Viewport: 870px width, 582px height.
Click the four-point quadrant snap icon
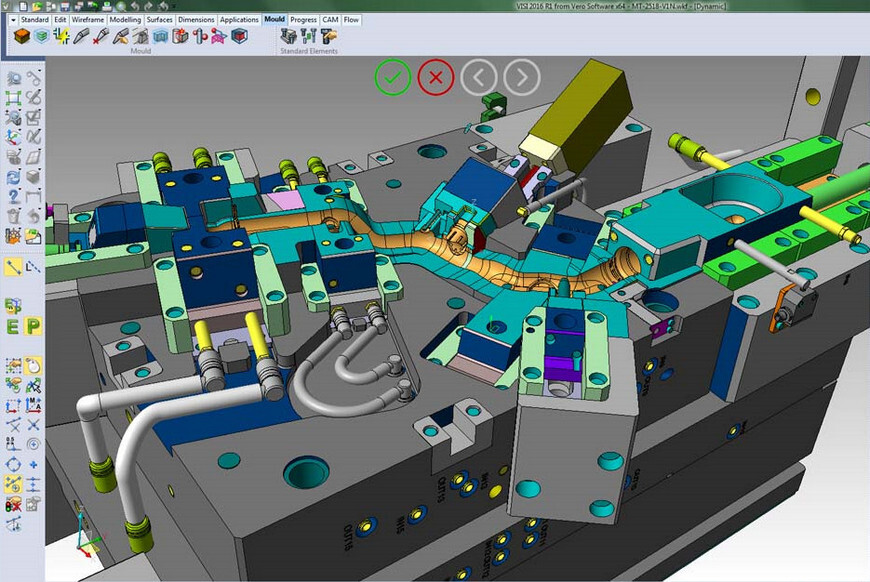click(x=13, y=464)
